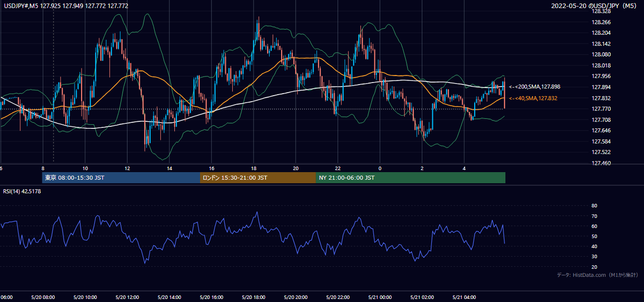The image size is (644, 302).
Task: Click the 127.584 price axis label
Action: [x=602, y=141]
